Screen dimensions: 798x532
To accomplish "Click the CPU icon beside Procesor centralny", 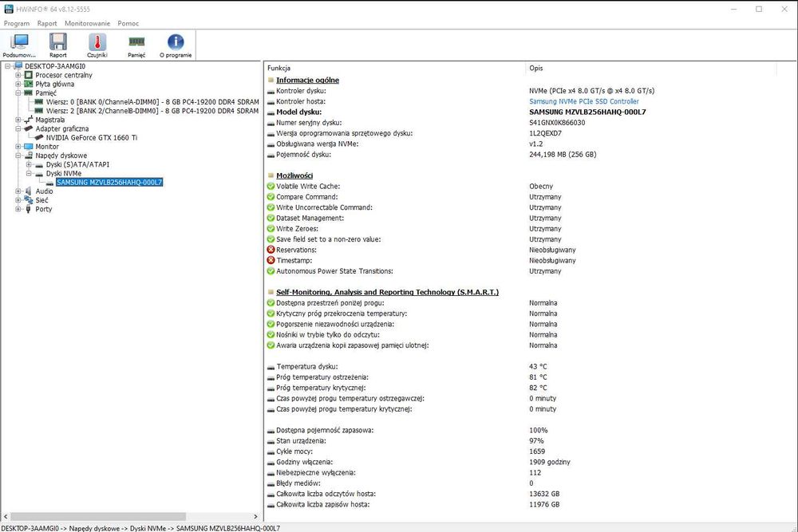I will pos(29,75).
